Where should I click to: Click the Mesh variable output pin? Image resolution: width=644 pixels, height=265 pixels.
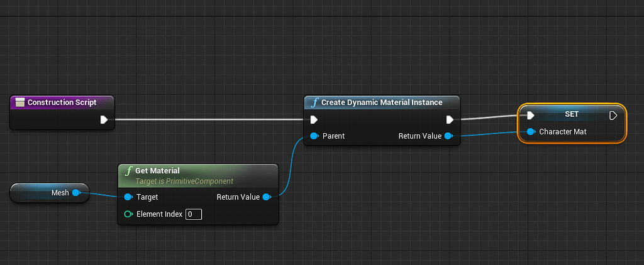76,193
